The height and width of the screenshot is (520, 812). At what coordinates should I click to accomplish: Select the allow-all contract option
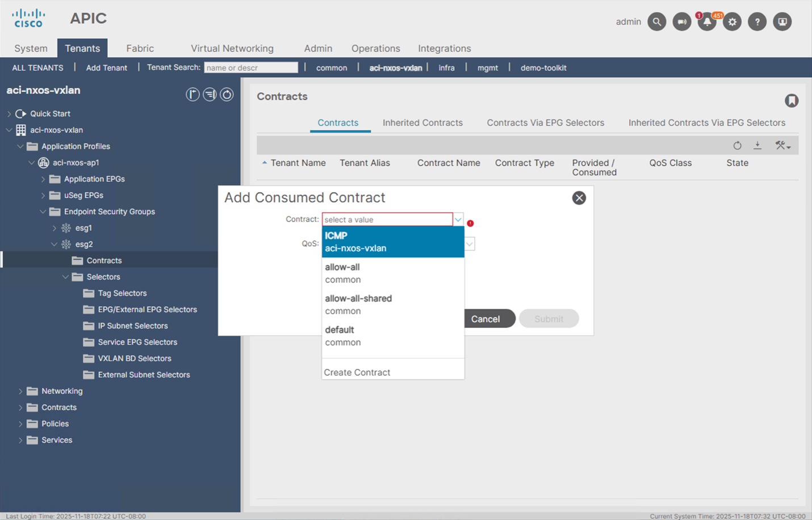(393, 273)
